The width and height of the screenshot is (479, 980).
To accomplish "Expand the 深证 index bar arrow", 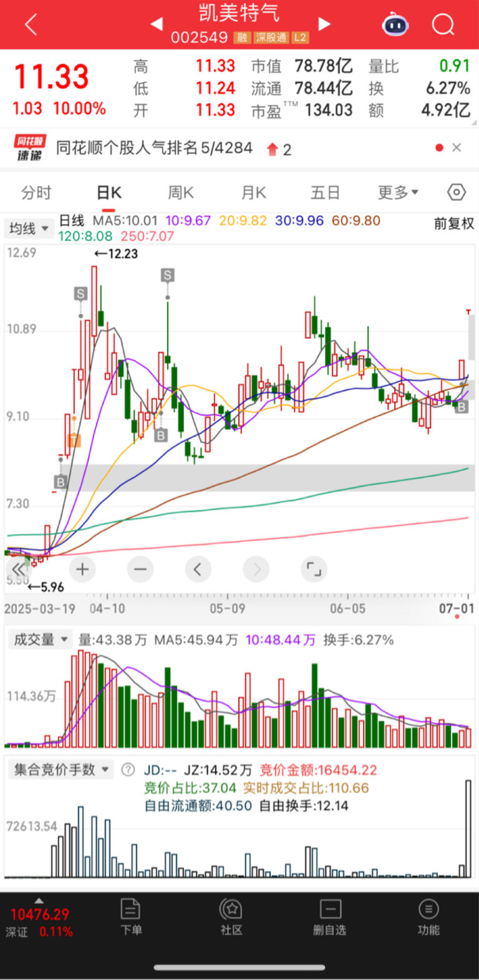I will click(39, 901).
